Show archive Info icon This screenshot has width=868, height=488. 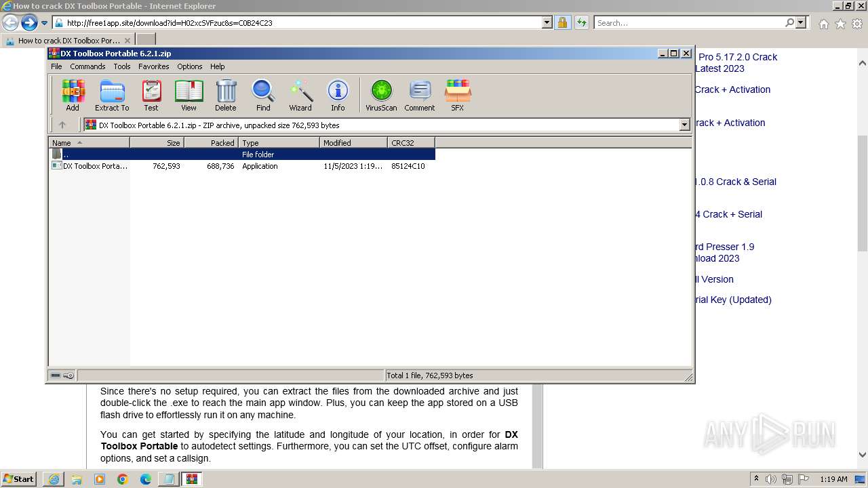[x=338, y=96]
